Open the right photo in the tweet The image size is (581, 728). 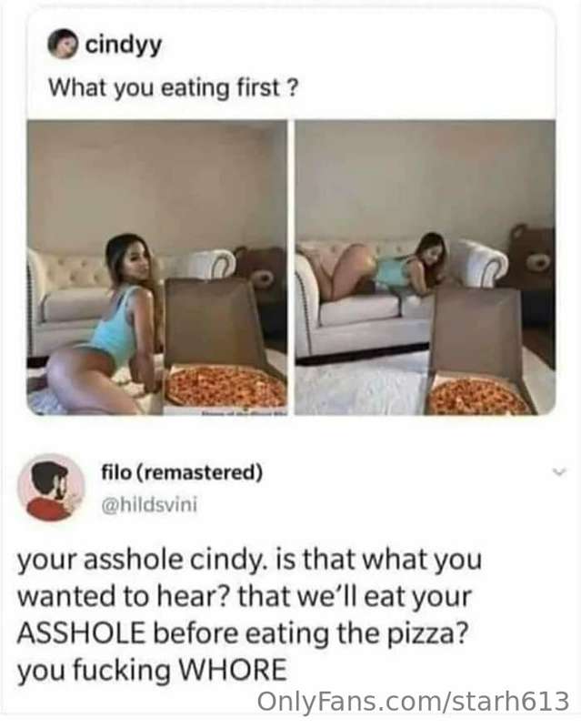(x=426, y=268)
